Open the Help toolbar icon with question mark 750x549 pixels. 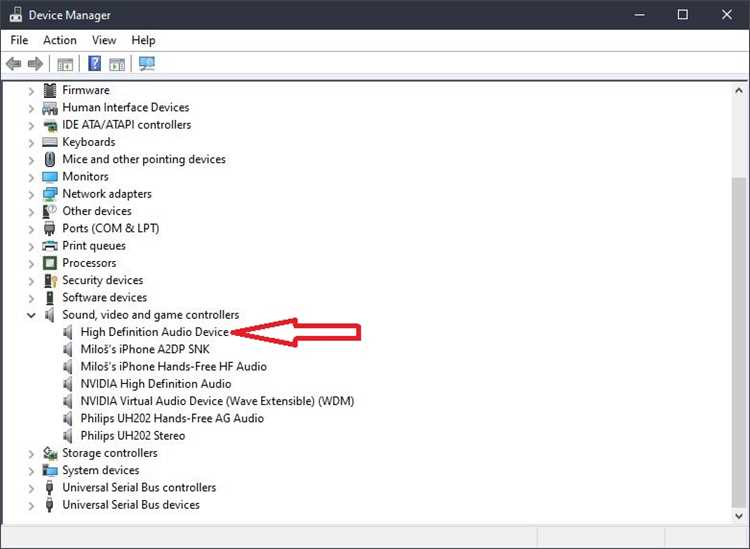click(x=95, y=63)
